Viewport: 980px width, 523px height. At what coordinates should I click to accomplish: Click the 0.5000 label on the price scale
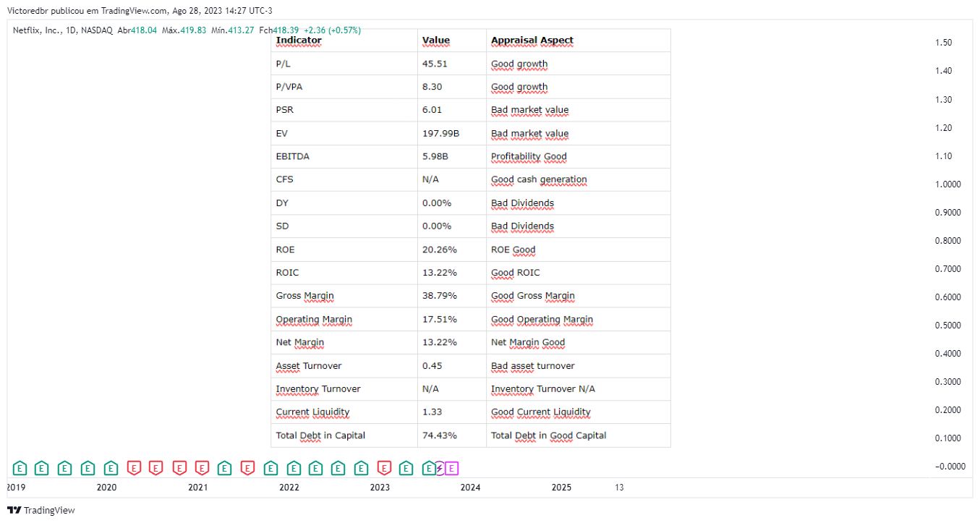pos(948,326)
